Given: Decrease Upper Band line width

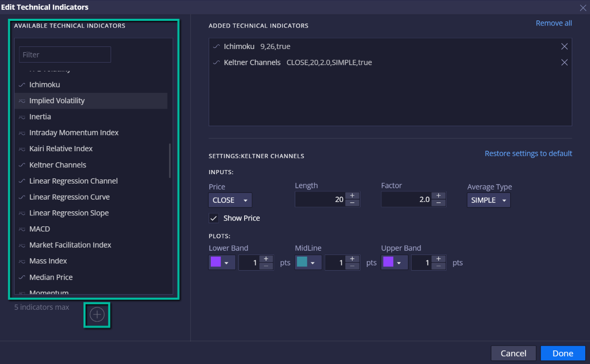Looking at the screenshot, I should 438,266.
